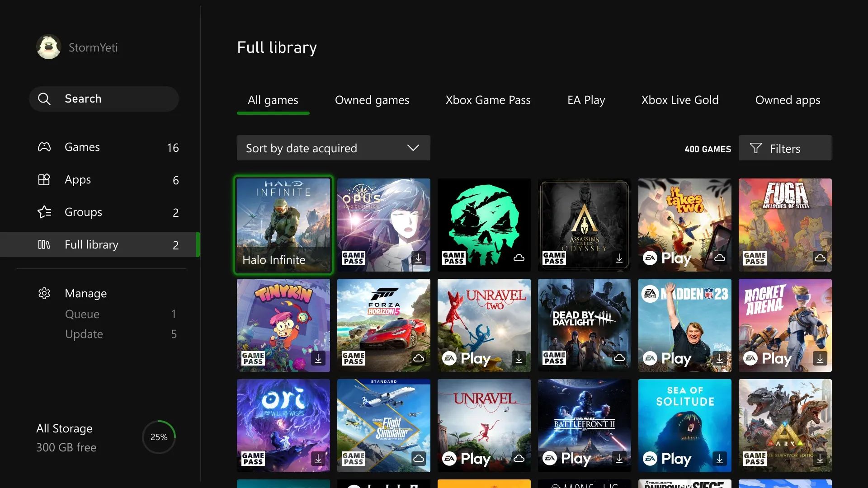Click the Xbox Live Gold menu tab
The image size is (868, 488).
click(679, 99)
